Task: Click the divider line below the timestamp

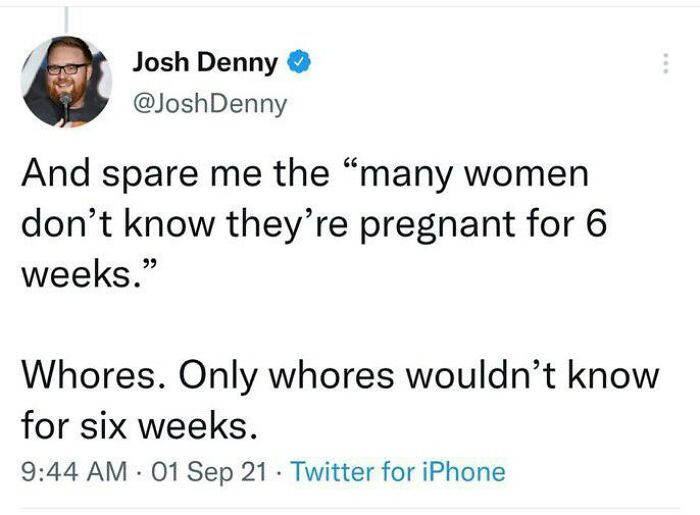Action: (350, 508)
